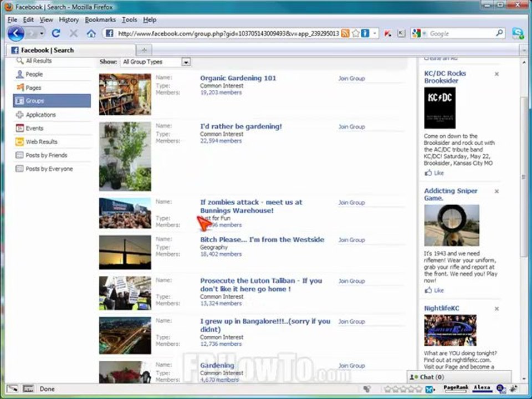Viewport: 532px width, 399px height.
Task: Open I'd rather be gardening! group title
Action: click(241, 126)
